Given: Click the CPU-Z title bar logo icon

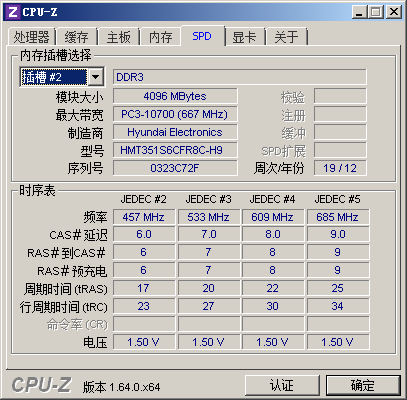Looking at the screenshot, I should tap(13, 12).
